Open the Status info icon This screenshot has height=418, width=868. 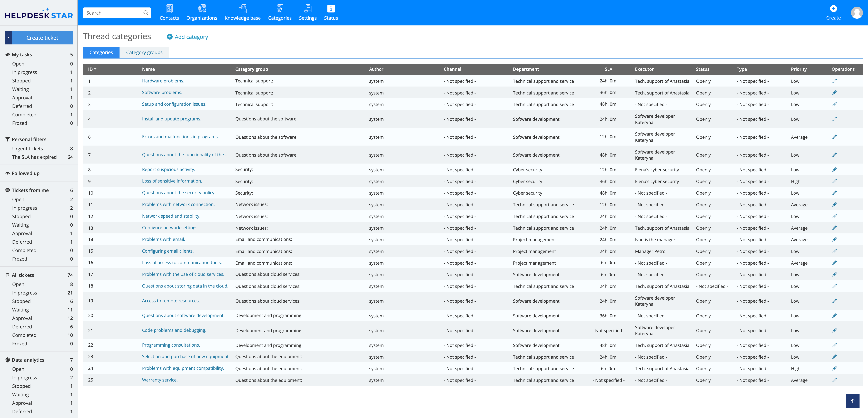[x=331, y=9]
